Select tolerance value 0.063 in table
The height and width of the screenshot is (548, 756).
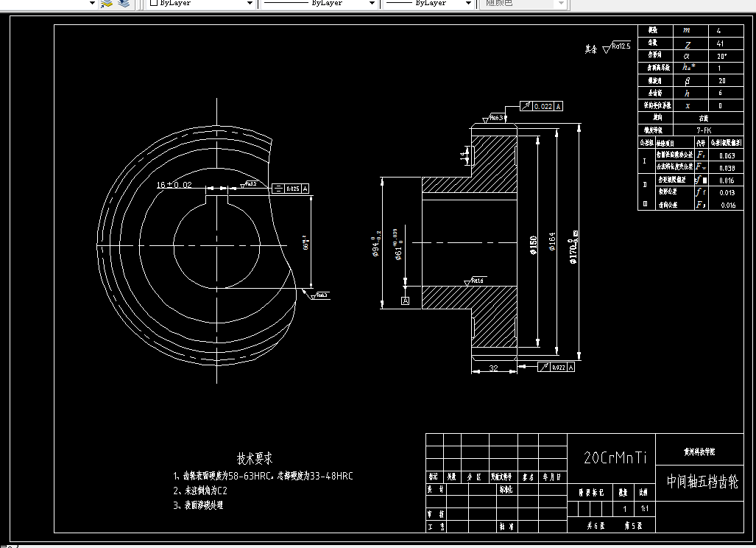pos(727,156)
